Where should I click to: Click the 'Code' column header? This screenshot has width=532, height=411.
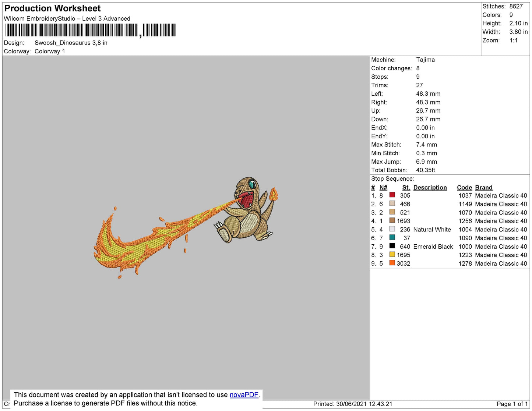point(464,187)
